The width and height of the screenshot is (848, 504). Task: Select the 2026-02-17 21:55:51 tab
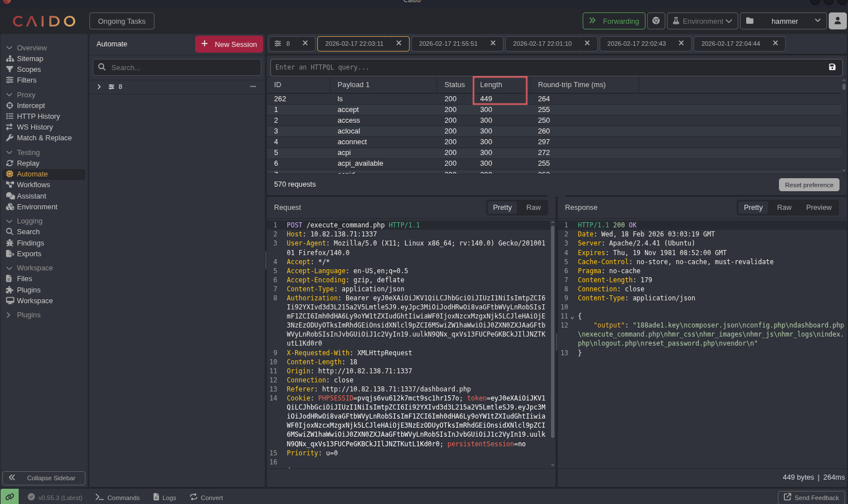point(448,44)
